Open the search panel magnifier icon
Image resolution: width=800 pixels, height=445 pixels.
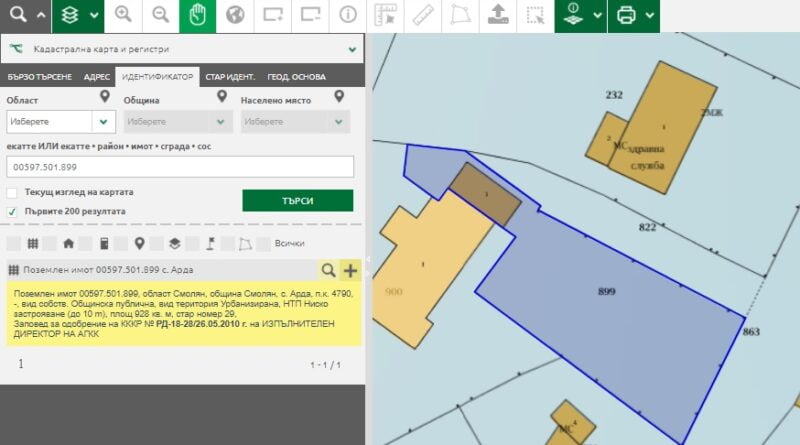pos(18,14)
